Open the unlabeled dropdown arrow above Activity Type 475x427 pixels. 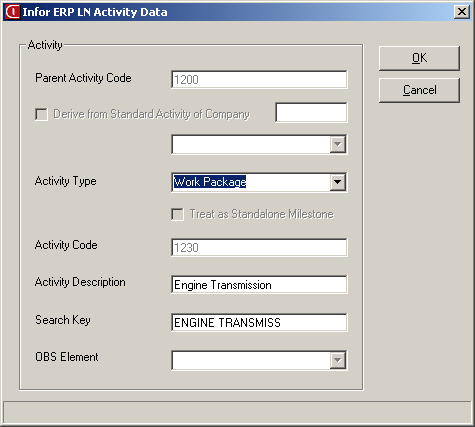coord(338,144)
